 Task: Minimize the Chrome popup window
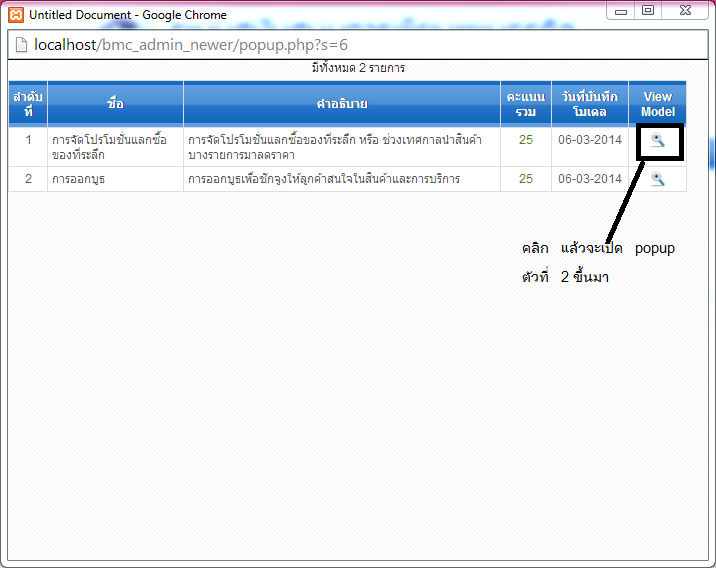tap(621, 11)
